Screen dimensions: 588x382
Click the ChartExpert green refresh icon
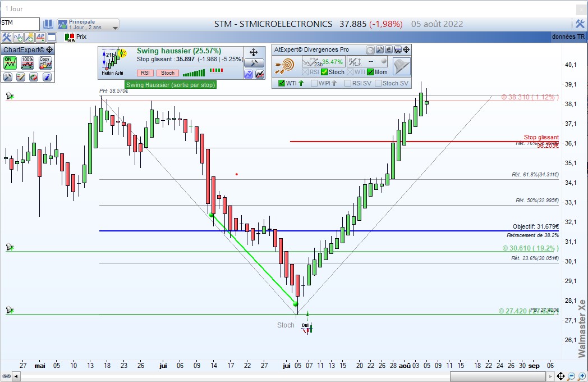[34, 77]
